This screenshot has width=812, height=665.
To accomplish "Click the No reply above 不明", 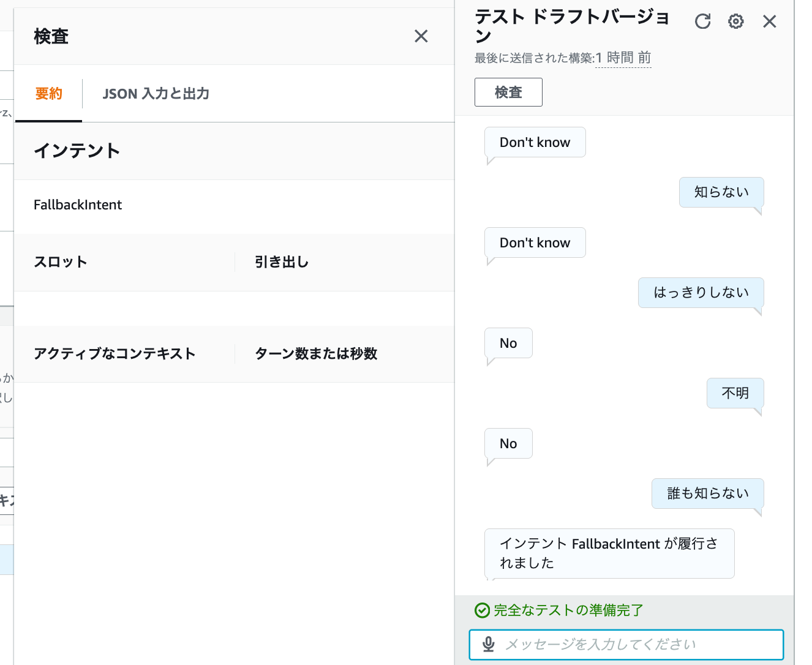I will click(x=508, y=343).
